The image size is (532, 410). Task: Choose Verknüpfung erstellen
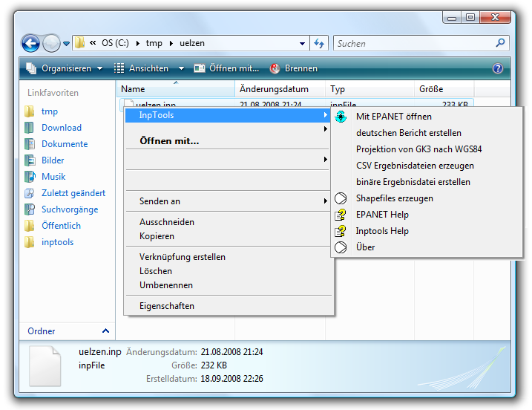coord(227,257)
